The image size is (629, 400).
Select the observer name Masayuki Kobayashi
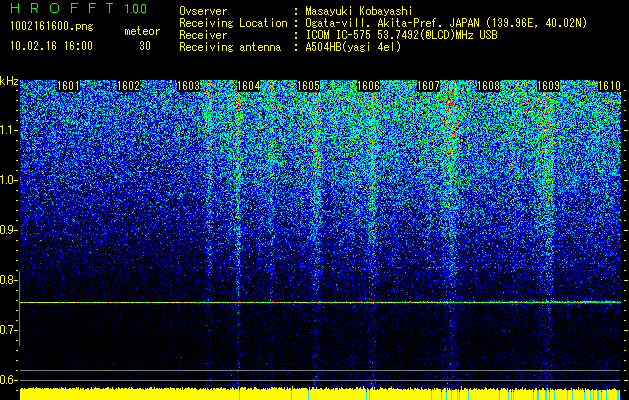click(359, 11)
